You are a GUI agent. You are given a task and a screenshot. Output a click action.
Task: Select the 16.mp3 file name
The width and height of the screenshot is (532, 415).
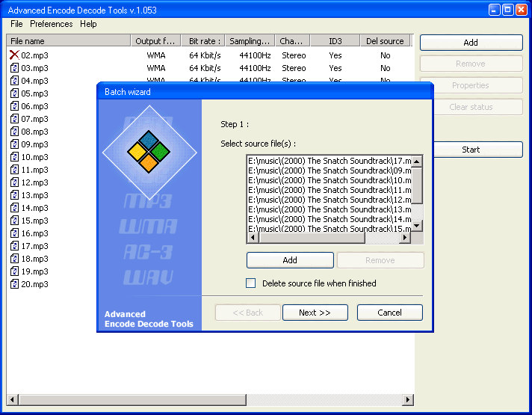[x=34, y=233]
